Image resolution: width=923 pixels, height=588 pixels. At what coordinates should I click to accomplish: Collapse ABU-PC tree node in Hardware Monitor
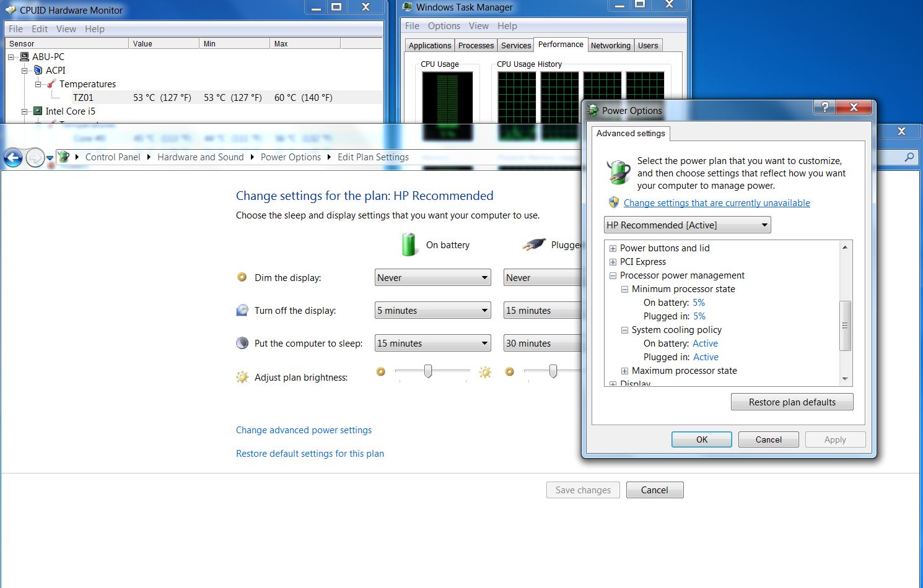click(x=11, y=57)
